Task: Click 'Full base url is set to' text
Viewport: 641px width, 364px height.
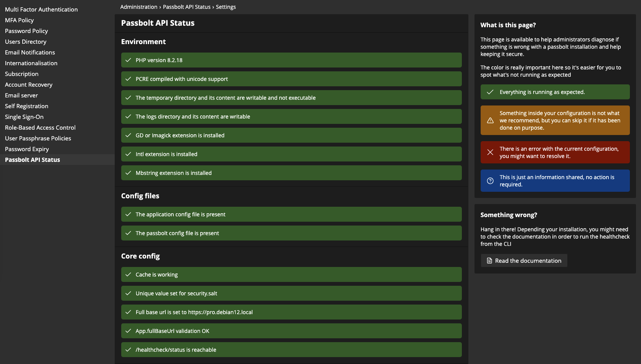Action: tap(161, 312)
